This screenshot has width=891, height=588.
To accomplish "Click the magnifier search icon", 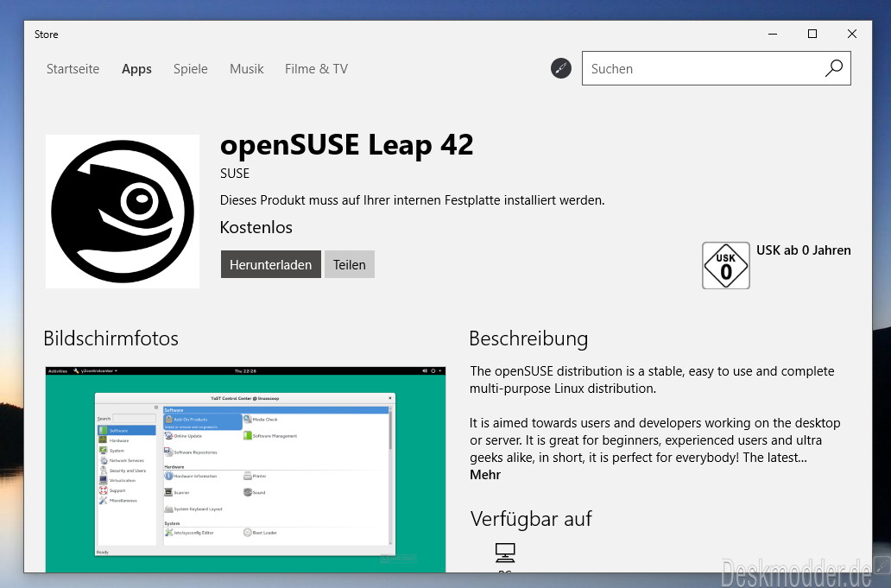I will tap(834, 68).
